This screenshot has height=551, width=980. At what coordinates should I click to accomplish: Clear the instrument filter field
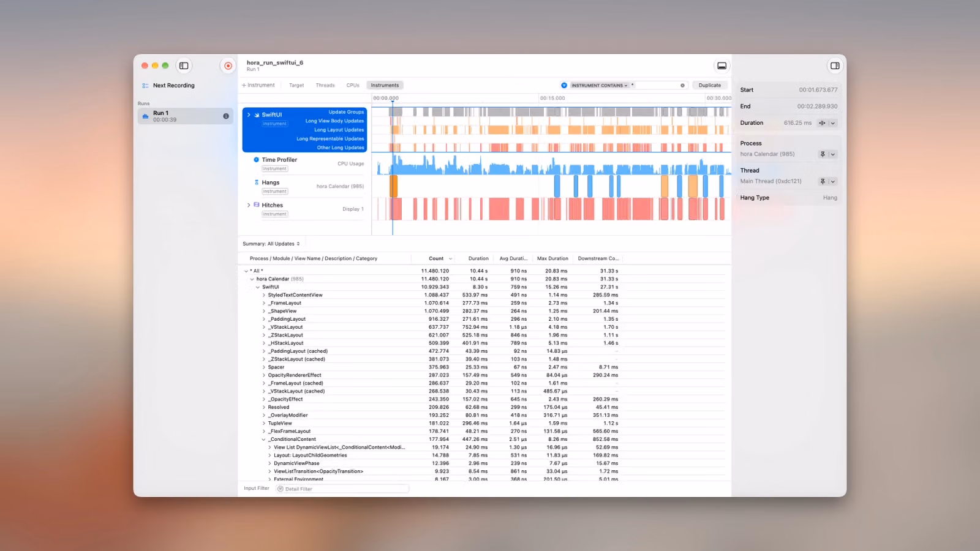(682, 85)
